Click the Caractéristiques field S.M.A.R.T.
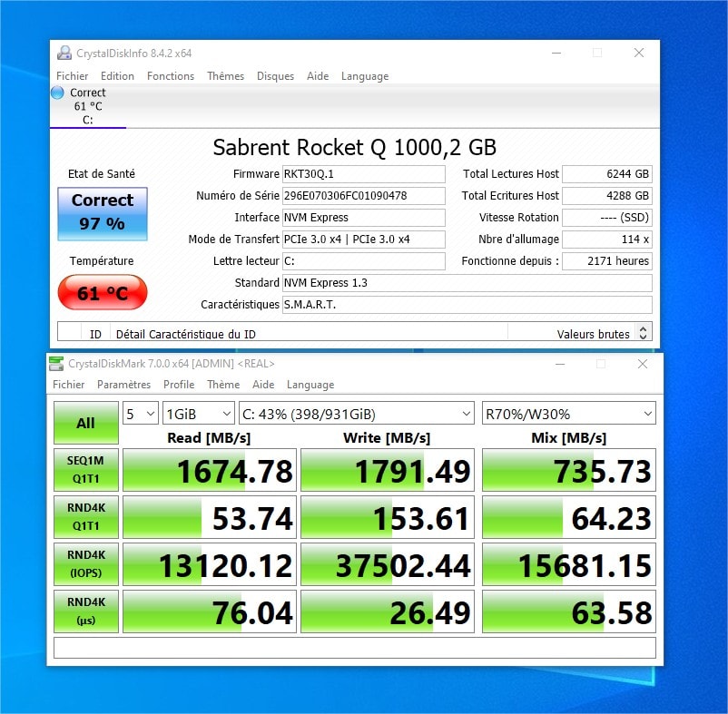Image resolution: width=728 pixels, height=714 pixels. point(467,305)
